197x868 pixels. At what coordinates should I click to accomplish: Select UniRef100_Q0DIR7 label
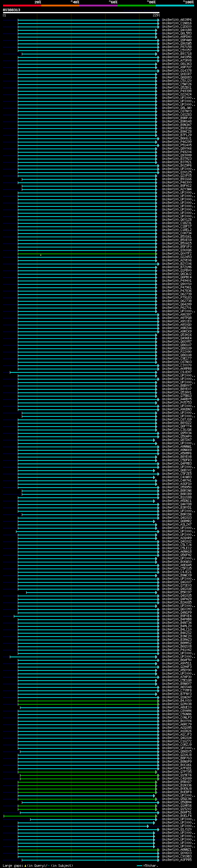point(176,74)
